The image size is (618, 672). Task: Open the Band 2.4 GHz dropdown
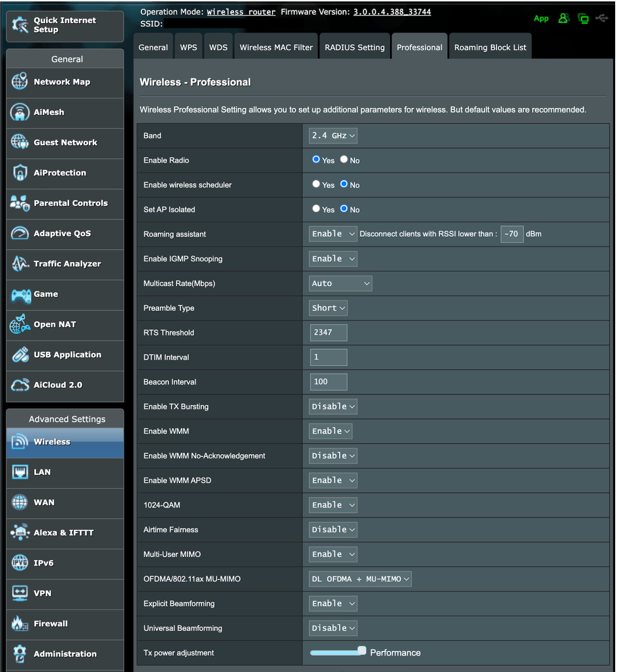click(x=333, y=136)
